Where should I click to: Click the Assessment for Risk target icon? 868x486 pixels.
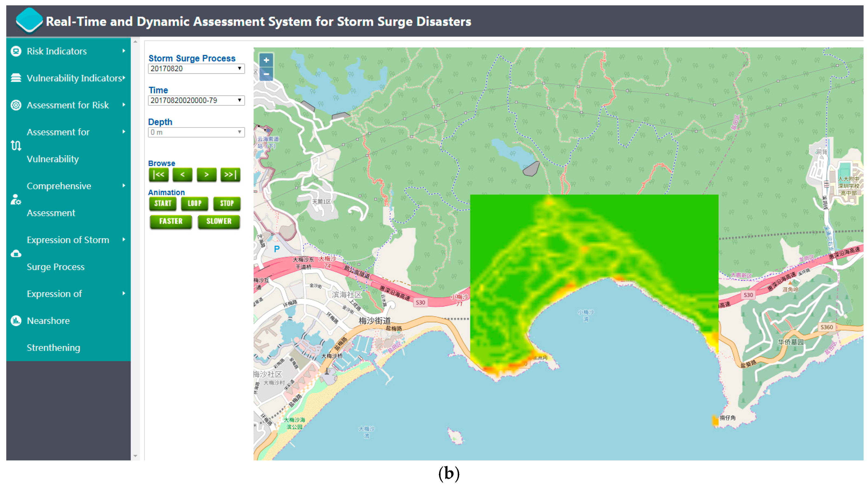(x=16, y=105)
